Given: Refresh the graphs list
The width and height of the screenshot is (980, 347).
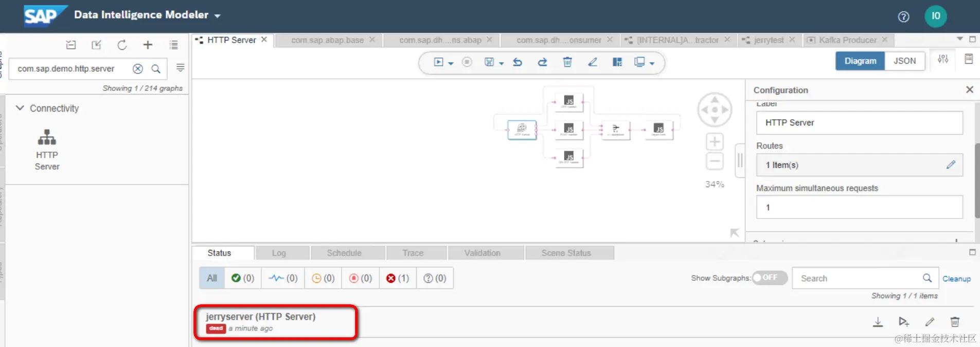Looking at the screenshot, I should click(122, 45).
